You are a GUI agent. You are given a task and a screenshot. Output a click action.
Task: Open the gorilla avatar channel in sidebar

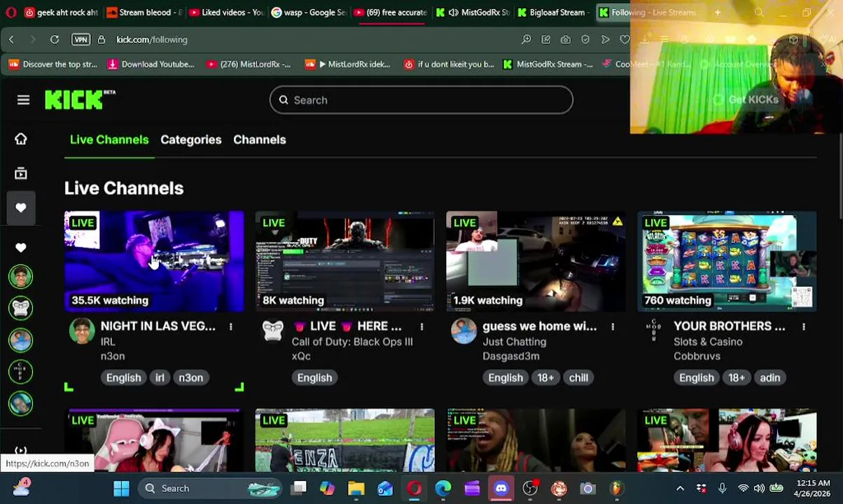[20, 308]
